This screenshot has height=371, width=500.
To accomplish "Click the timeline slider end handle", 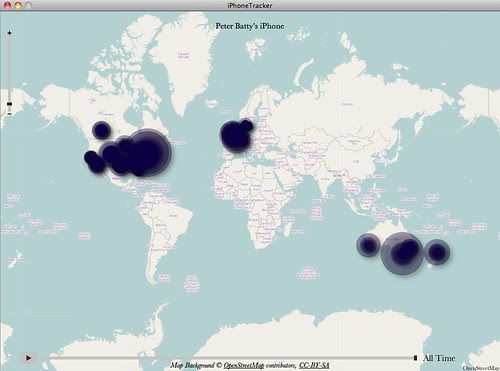I will (x=415, y=358).
